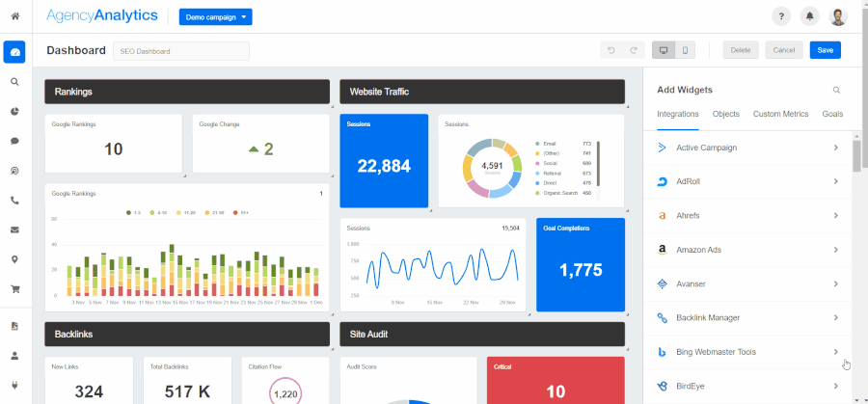Open the home icon in the sidebar
This screenshot has height=404, width=868.
click(14, 16)
